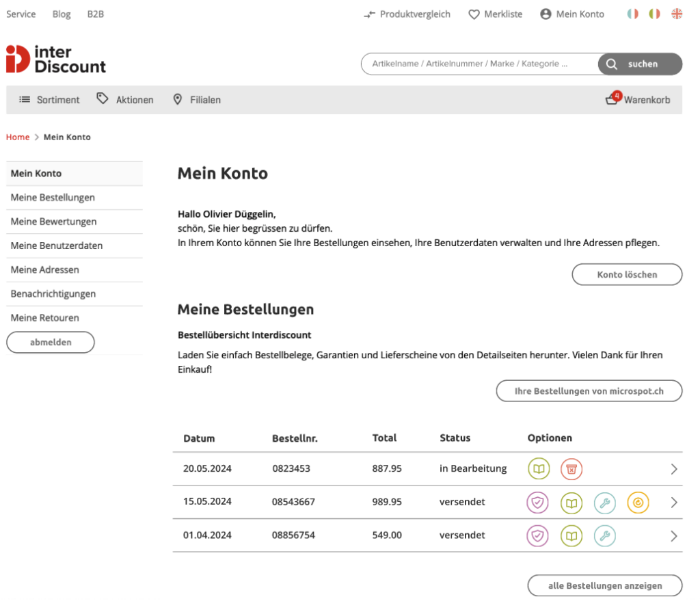The height and width of the screenshot is (612, 700).
Task: Expand details chevron for order 08856754
Action: click(x=674, y=535)
